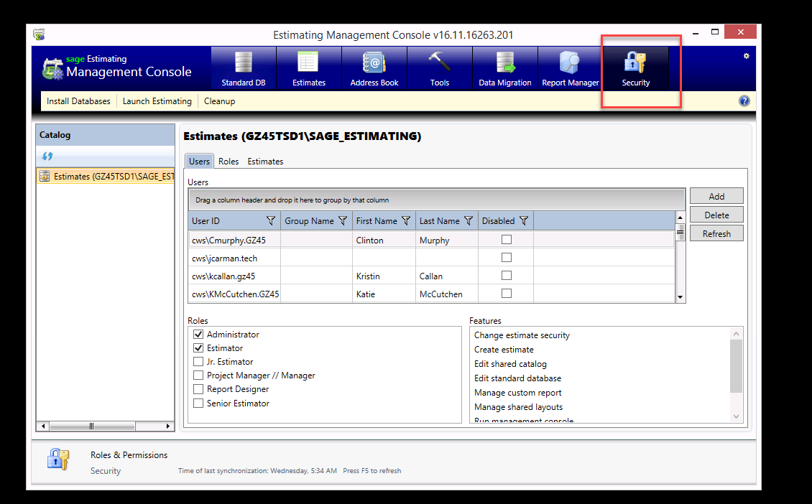
Task: Switch to the Users tab
Action: (x=199, y=162)
